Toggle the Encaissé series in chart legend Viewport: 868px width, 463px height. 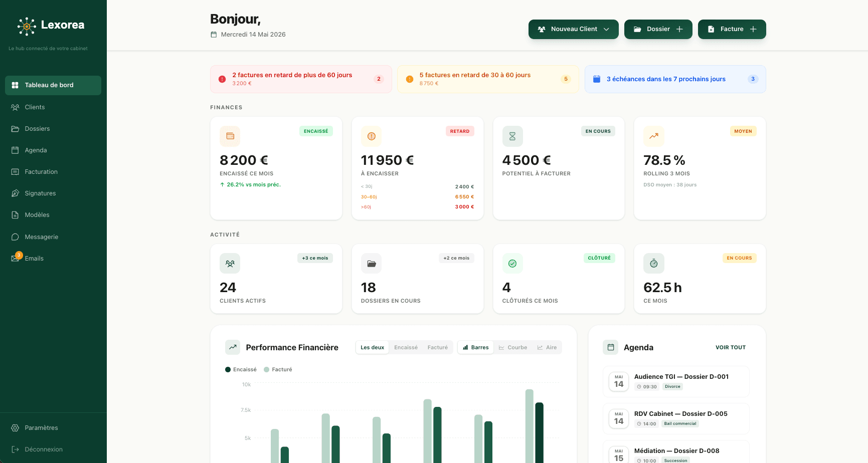click(241, 370)
